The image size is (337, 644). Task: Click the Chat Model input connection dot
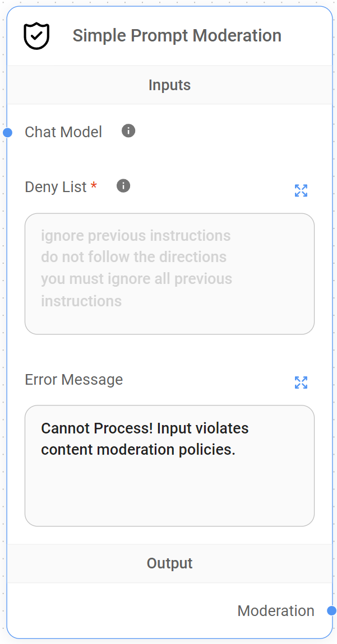[7, 132]
